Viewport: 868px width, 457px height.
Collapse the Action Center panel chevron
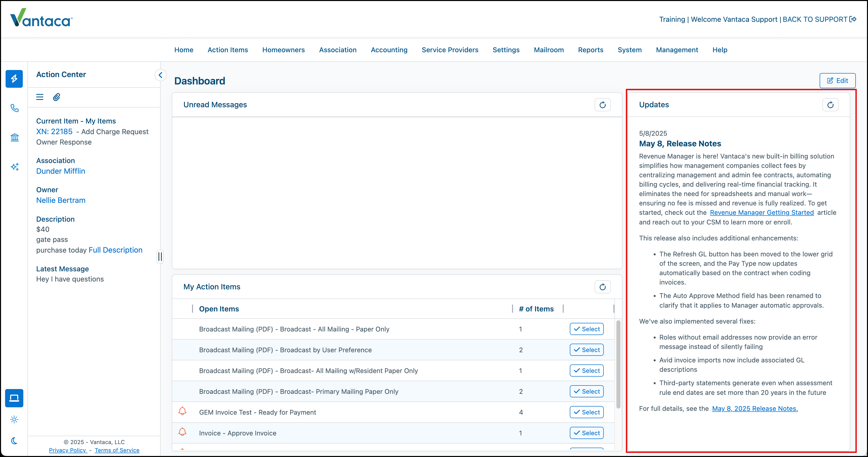pyautogui.click(x=160, y=75)
